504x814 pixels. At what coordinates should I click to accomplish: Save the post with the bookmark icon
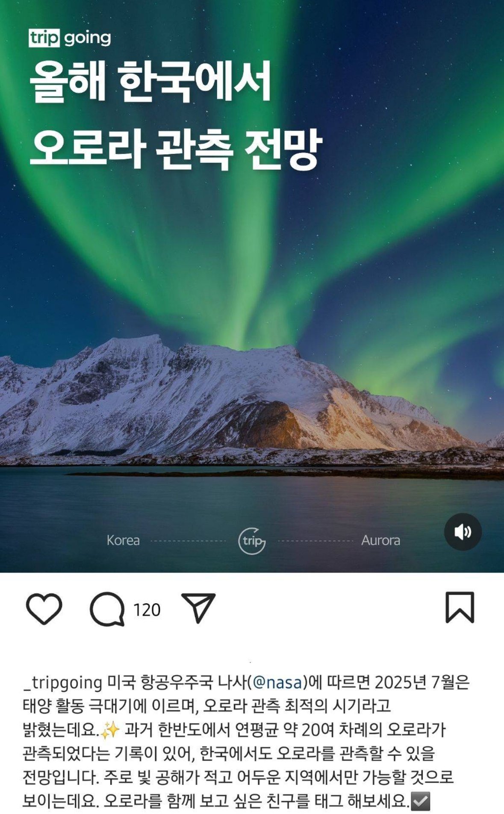460,607
